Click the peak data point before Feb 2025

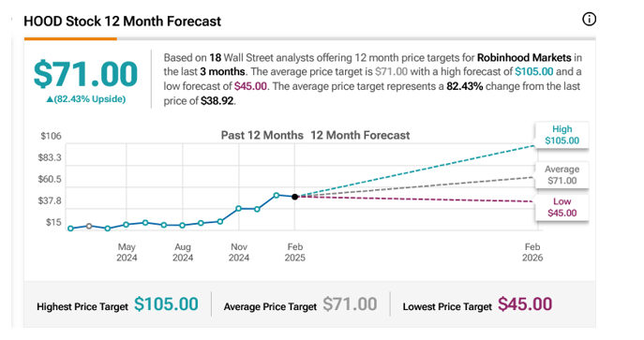click(x=277, y=195)
